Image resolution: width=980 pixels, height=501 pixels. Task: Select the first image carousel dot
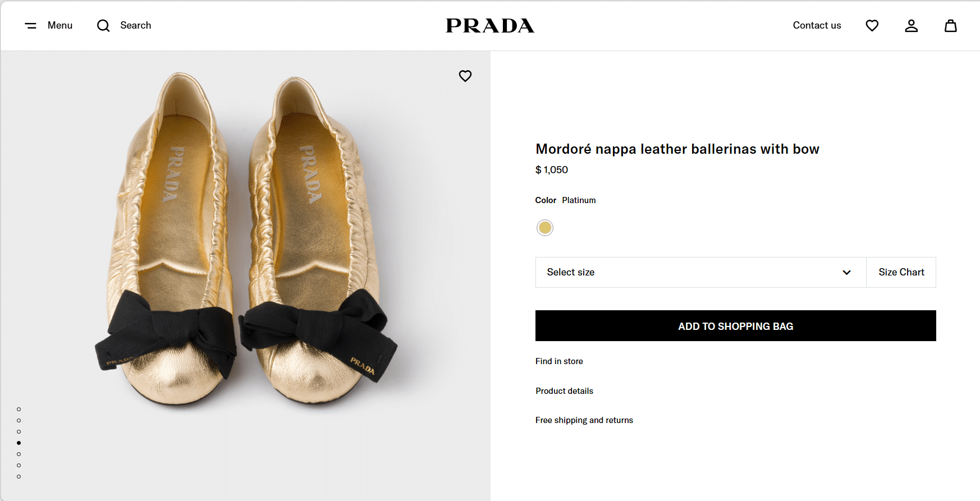pos(19,409)
